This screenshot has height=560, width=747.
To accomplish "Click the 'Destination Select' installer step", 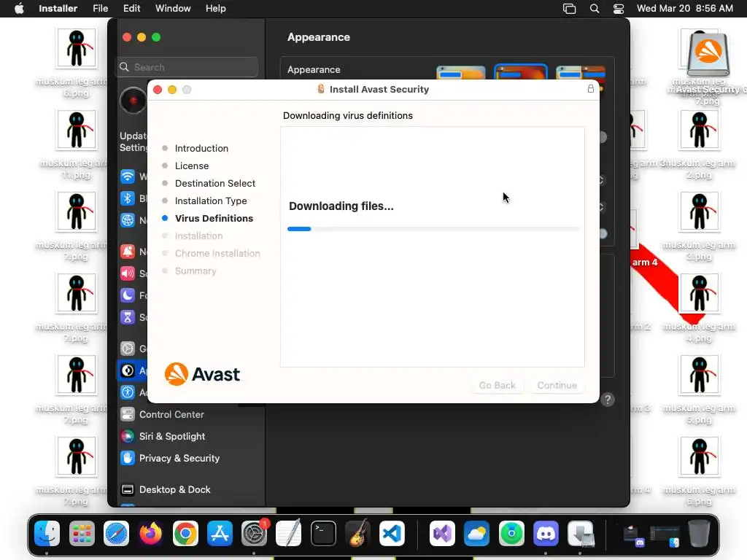I will [x=215, y=183].
